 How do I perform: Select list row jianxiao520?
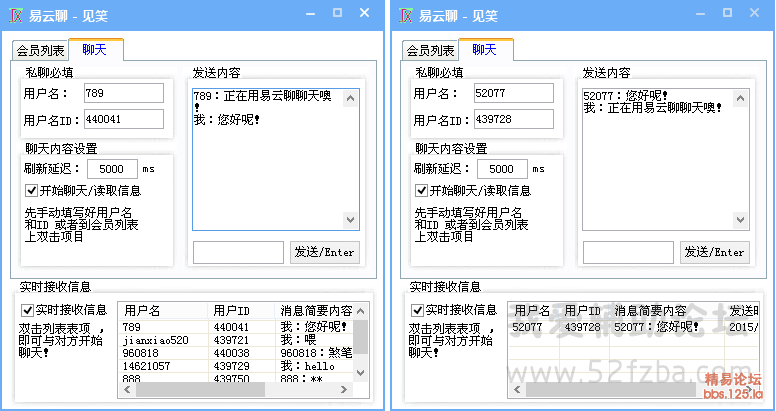(x=237, y=340)
